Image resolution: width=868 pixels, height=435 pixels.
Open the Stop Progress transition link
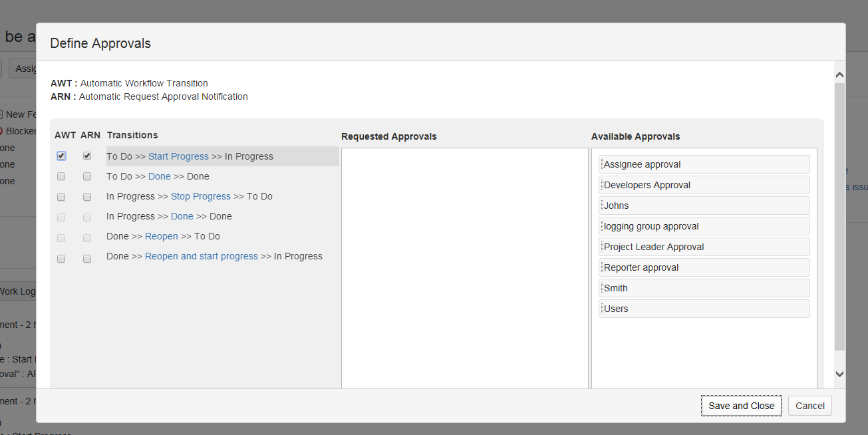(x=200, y=196)
